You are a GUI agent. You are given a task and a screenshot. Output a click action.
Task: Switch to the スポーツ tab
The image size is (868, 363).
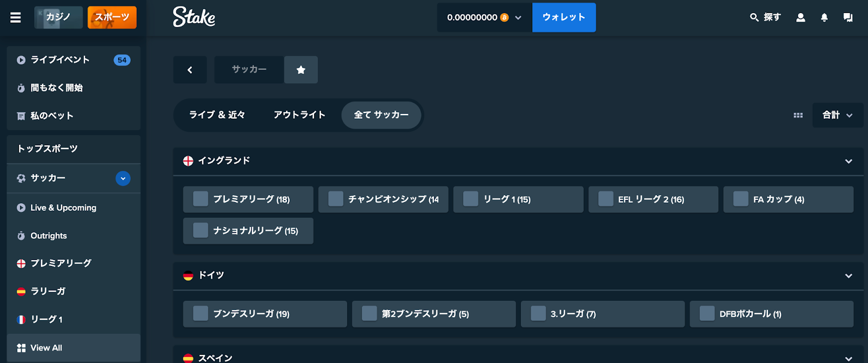[112, 17]
